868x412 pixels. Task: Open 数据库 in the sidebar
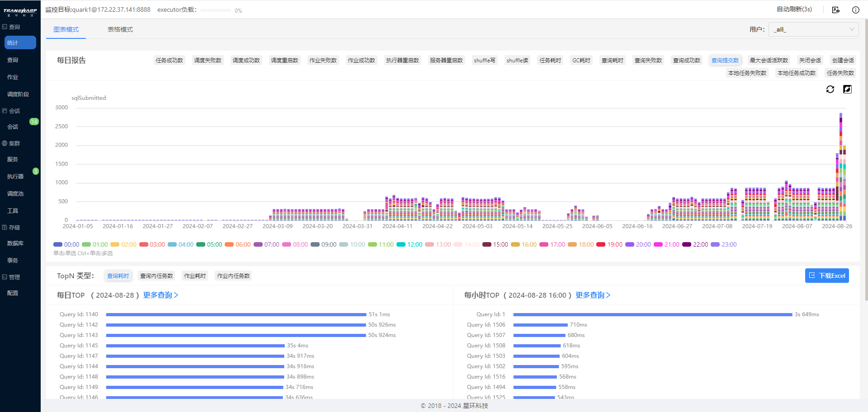click(x=15, y=243)
